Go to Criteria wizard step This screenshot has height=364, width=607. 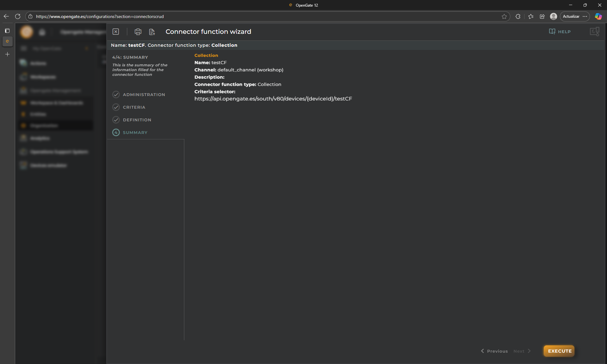(134, 107)
